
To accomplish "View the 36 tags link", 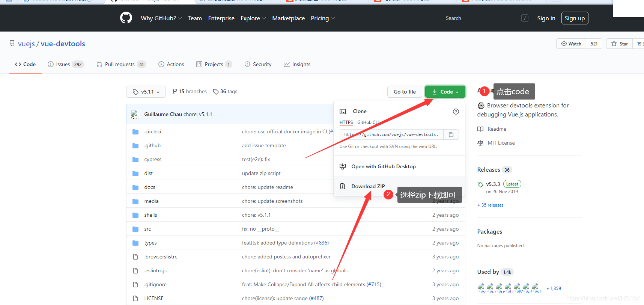I will click(x=225, y=92).
